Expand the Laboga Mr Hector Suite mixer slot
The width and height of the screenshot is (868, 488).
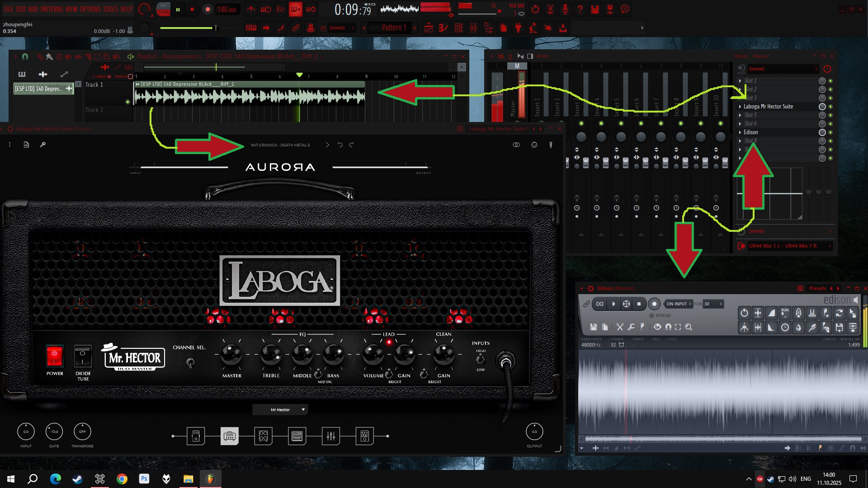[740, 107]
